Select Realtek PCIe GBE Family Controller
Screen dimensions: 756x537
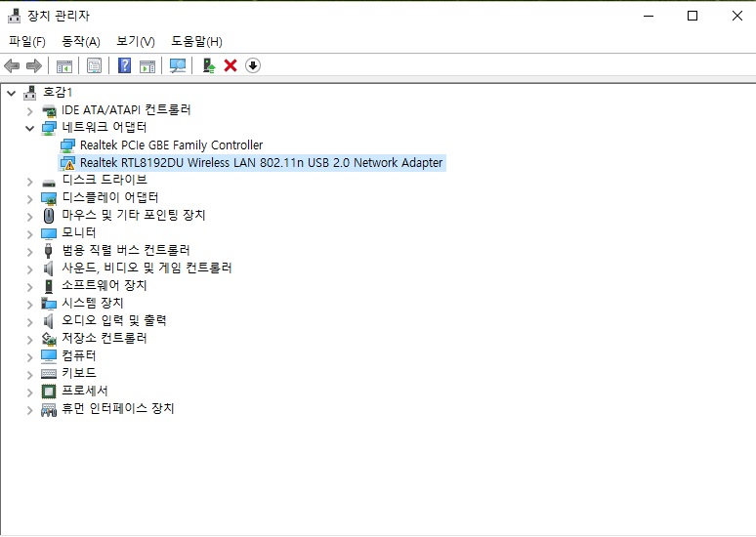(x=171, y=145)
